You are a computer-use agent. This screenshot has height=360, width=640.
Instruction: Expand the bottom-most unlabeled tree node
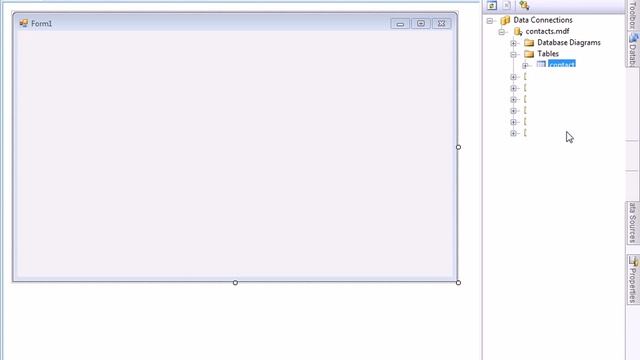click(513, 133)
